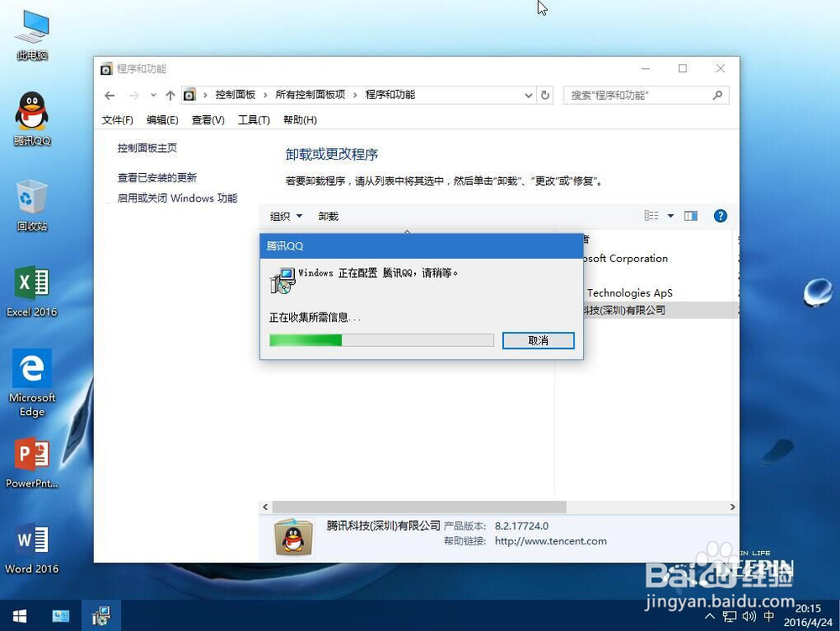Open the 查看(V) menu
The image size is (840, 631).
207,120
